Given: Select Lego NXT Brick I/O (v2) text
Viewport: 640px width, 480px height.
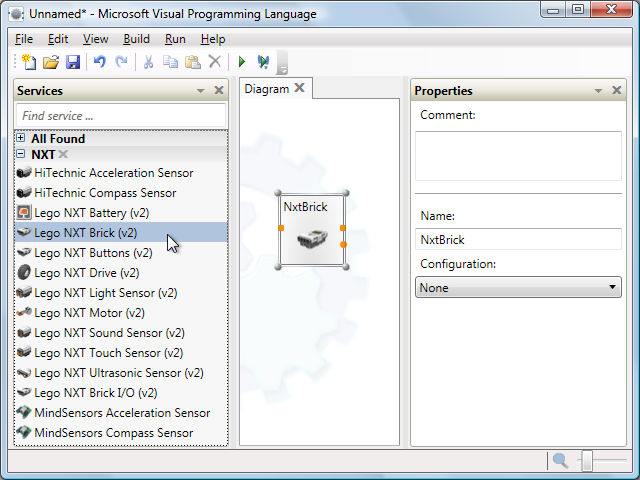Looking at the screenshot, I should [x=96, y=393].
